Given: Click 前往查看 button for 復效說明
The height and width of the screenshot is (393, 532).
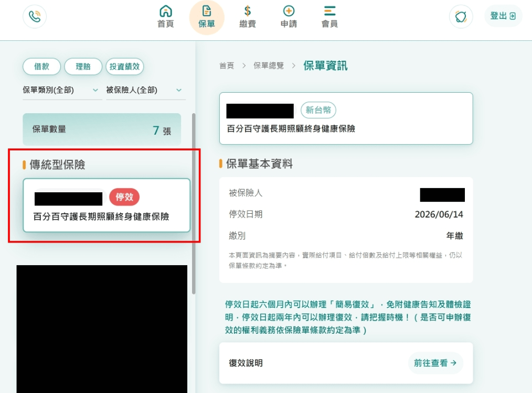Looking at the screenshot, I should [x=435, y=363].
